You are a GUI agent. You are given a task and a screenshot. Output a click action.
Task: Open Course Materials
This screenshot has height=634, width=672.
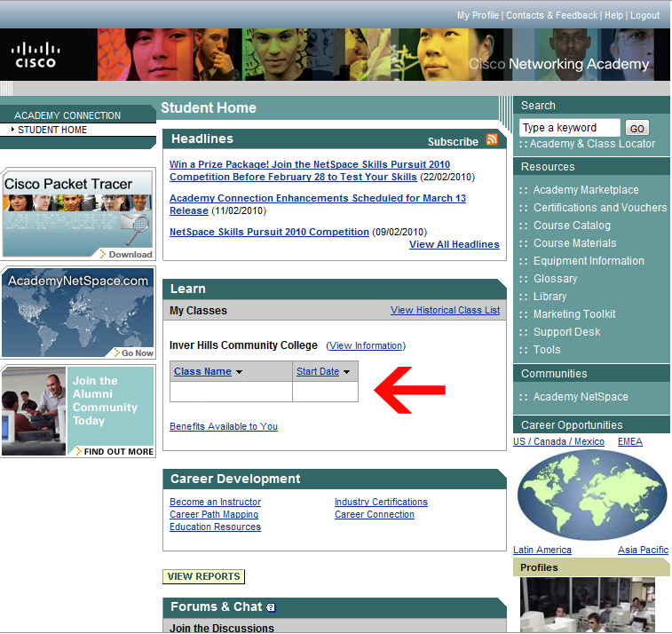coord(574,243)
